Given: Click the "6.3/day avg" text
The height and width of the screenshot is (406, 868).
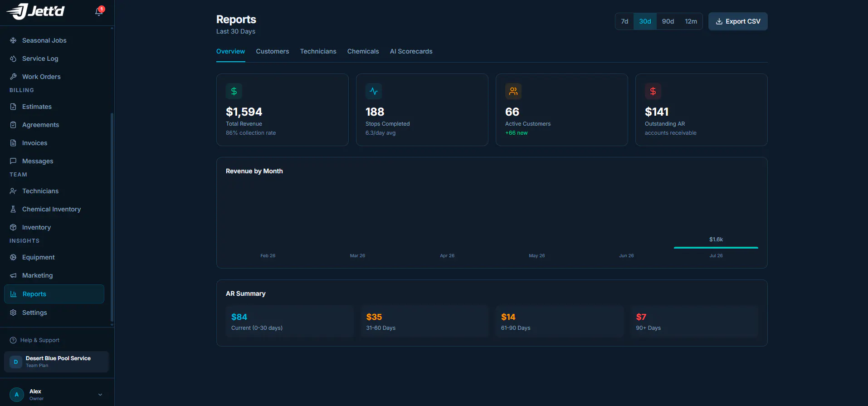Looking at the screenshot, I should 380,133.
